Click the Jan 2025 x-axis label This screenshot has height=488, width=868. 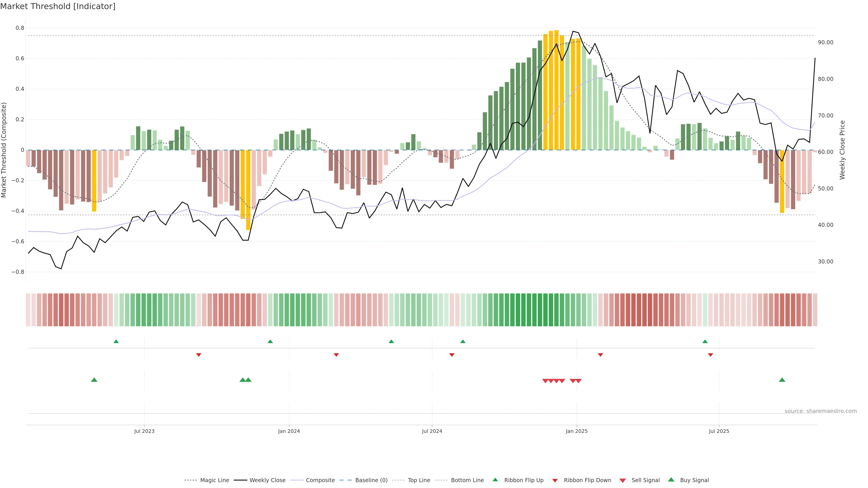tap(577, 431)
